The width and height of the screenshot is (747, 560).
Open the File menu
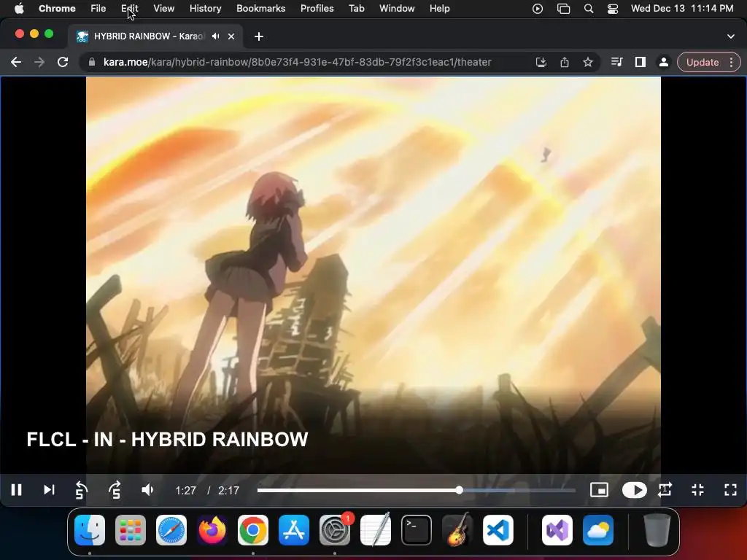point(98,8)
